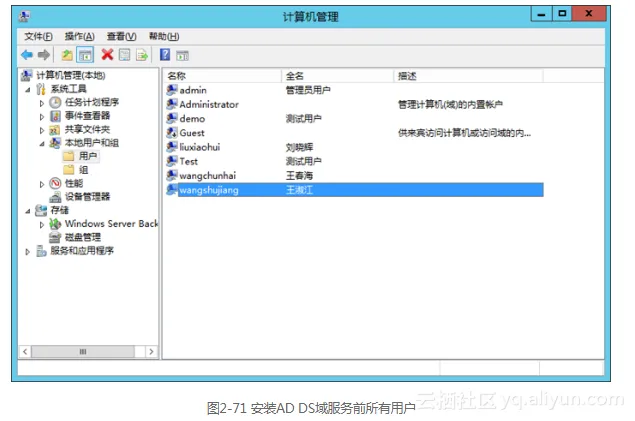Select the 'Test' user name
The image size is (635, 421).
click(x=189, y=161)
